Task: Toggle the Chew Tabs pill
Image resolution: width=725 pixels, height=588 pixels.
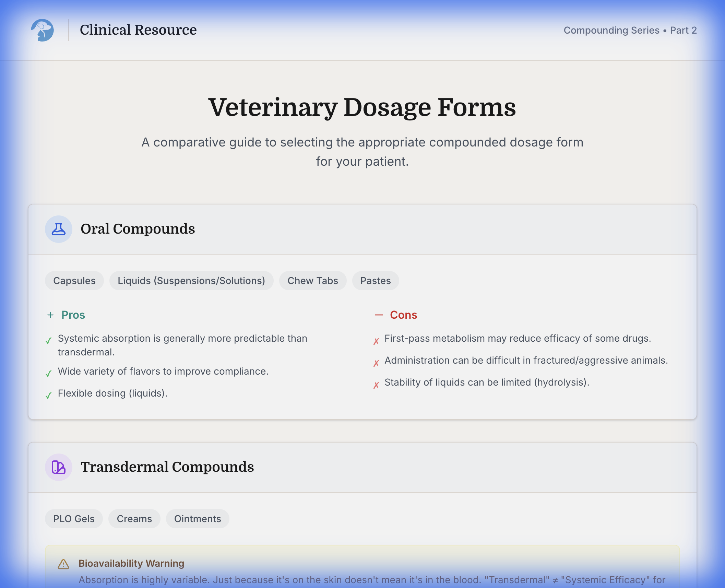Action: (312, 281)
